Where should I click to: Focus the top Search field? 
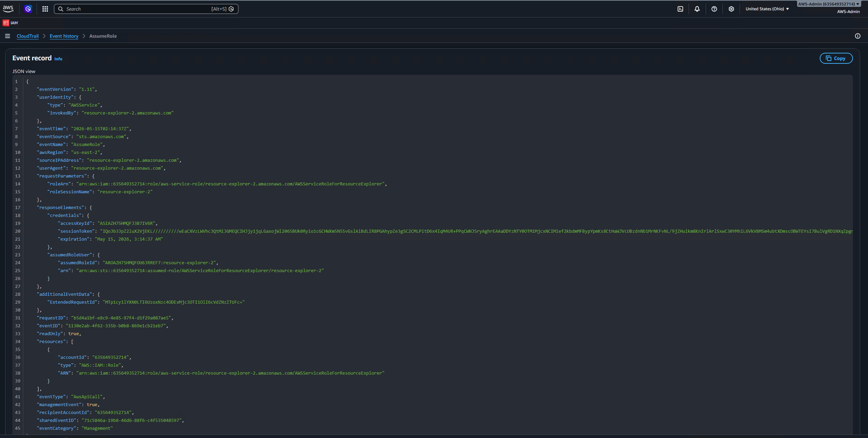pos(146,9)
